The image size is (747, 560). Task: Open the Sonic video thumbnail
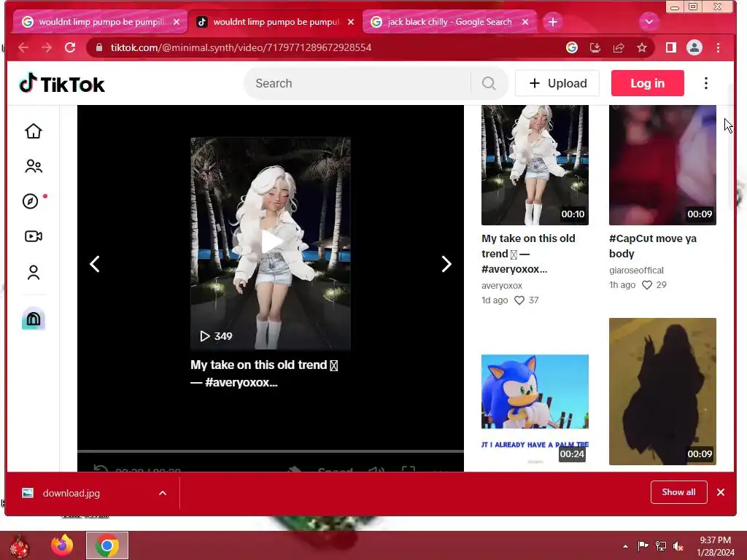(x=535, y=410)
